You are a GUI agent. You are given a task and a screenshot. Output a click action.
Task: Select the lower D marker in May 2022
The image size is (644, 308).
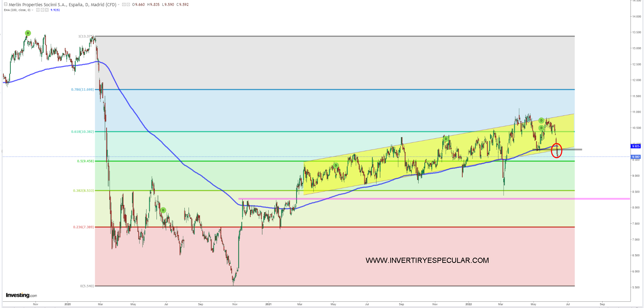(541, 128)
